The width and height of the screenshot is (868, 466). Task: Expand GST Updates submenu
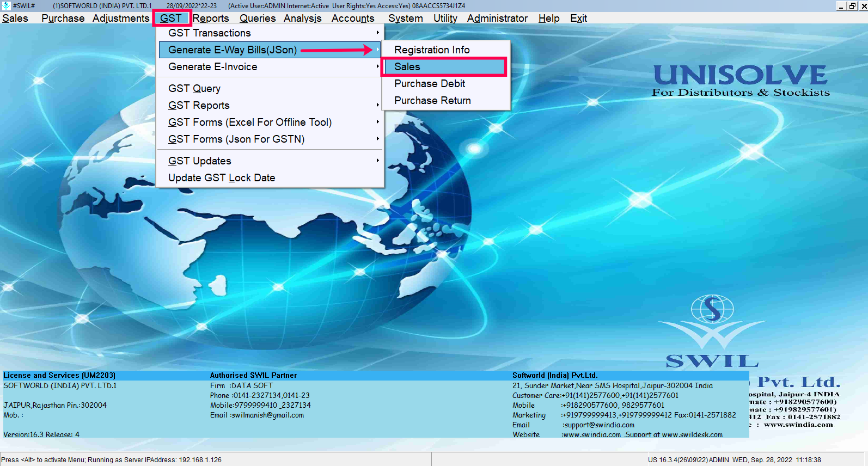(270, 161)
